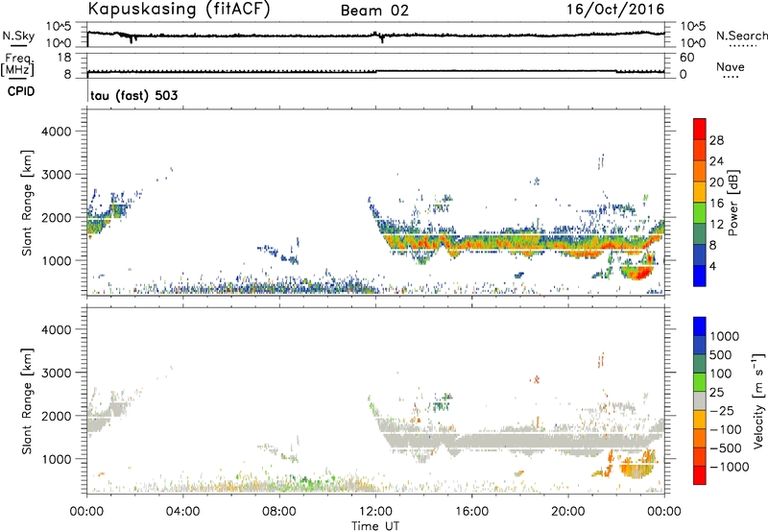Click the Slant Range [km] label of the power panel
This screenshot has height=532, width=768.
27,203
